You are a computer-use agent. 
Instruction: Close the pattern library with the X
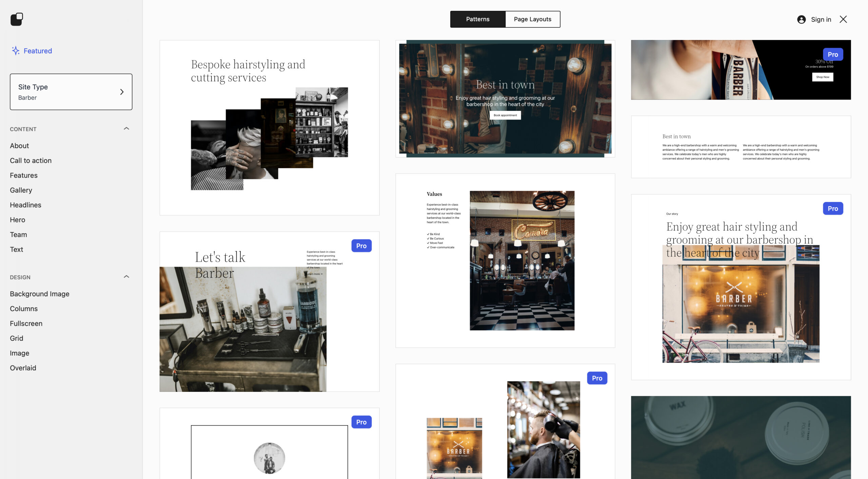pyautogui.click(x=843, y=19)
